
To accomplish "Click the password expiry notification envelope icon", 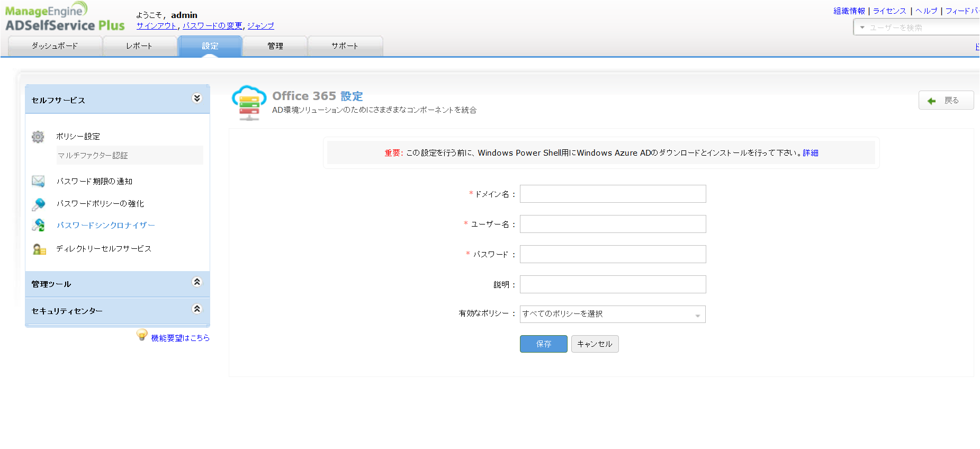I will pos(38,181).
